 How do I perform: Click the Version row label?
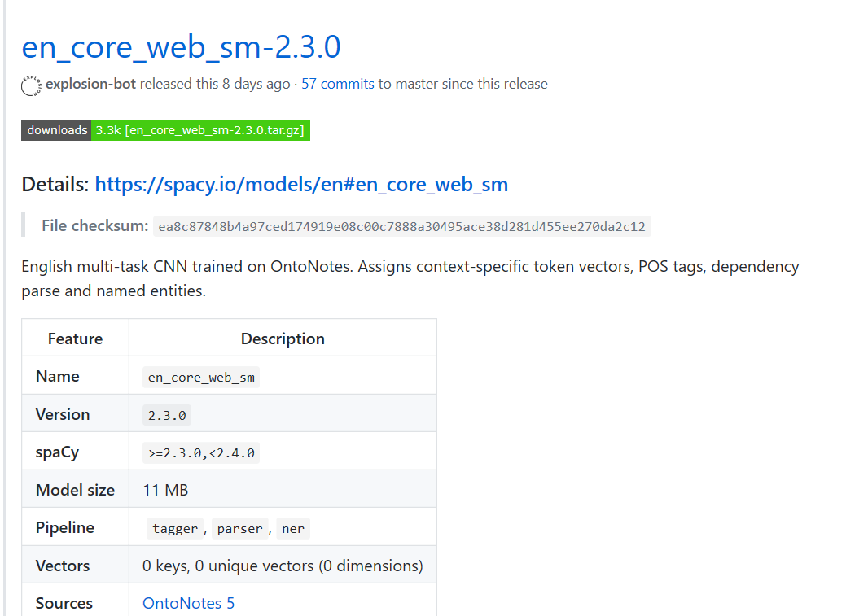tap(63, 414)
